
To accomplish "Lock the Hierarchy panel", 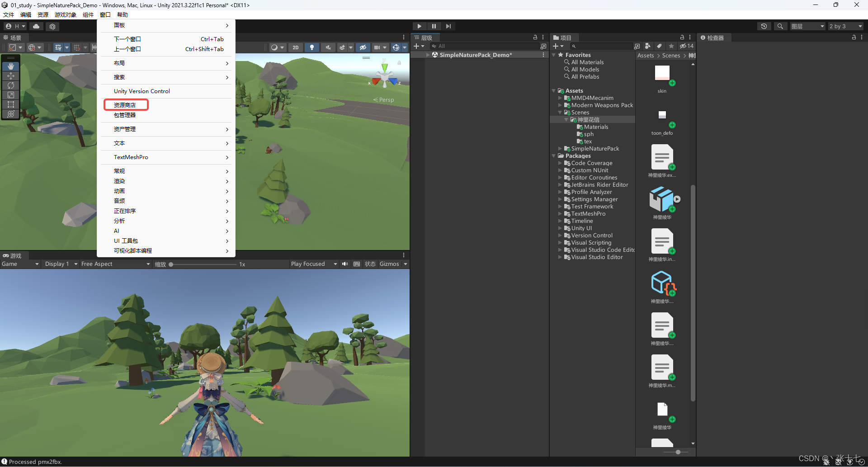I will 535,38.
